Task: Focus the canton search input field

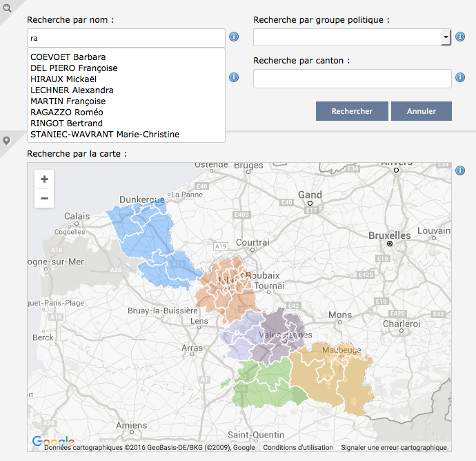Action: click(x=353, y=79)
